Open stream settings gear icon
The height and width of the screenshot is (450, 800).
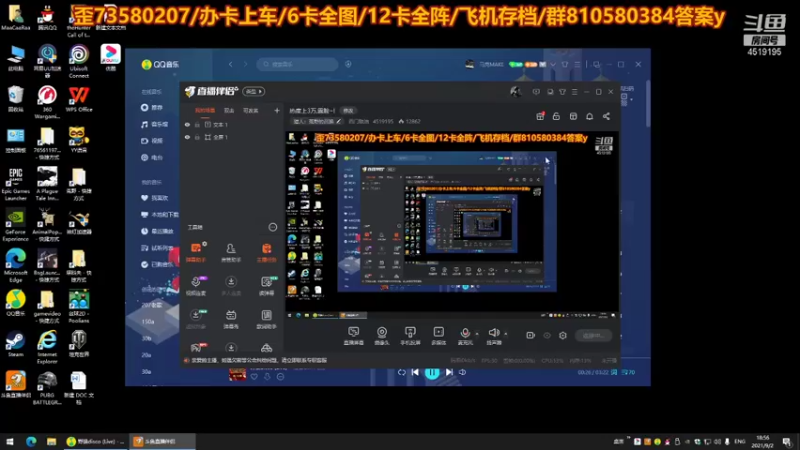point(563,335)
